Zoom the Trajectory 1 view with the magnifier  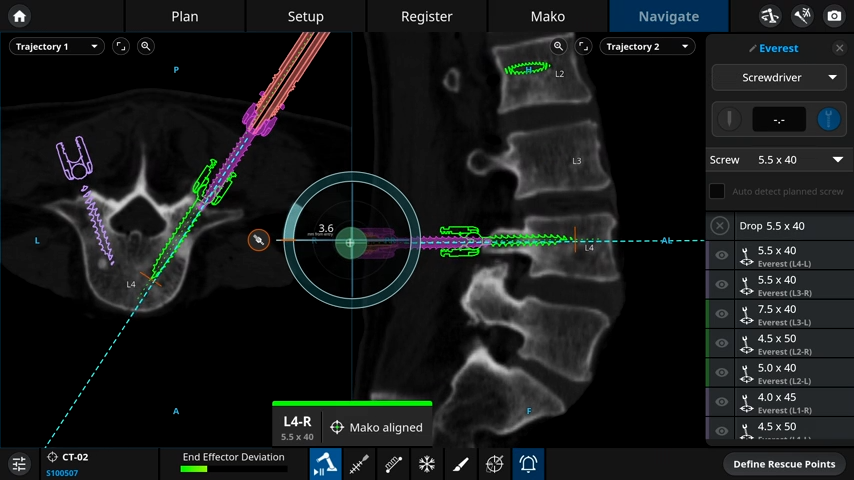pos(145,46)
